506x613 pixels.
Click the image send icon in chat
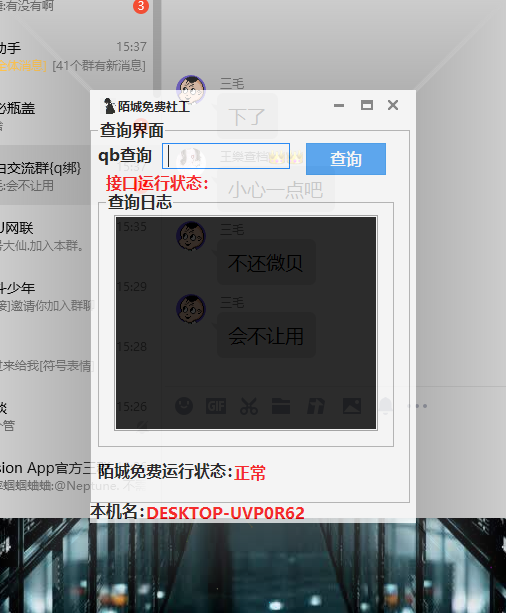tap(352, 406)
